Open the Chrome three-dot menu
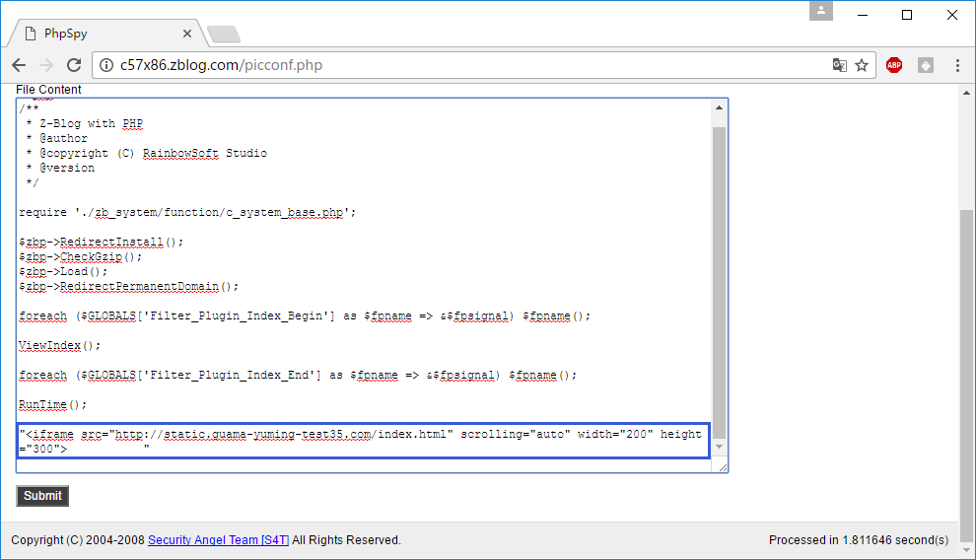The height and width of the screenshot is (560, 976). 957,65
